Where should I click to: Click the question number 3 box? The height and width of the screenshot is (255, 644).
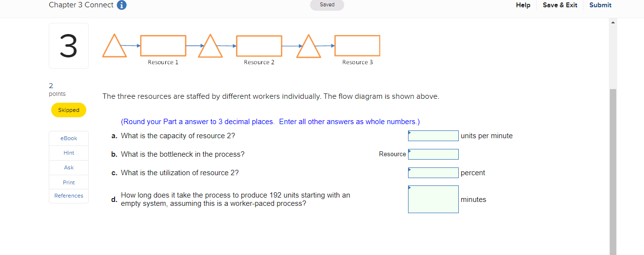point(69,46)
